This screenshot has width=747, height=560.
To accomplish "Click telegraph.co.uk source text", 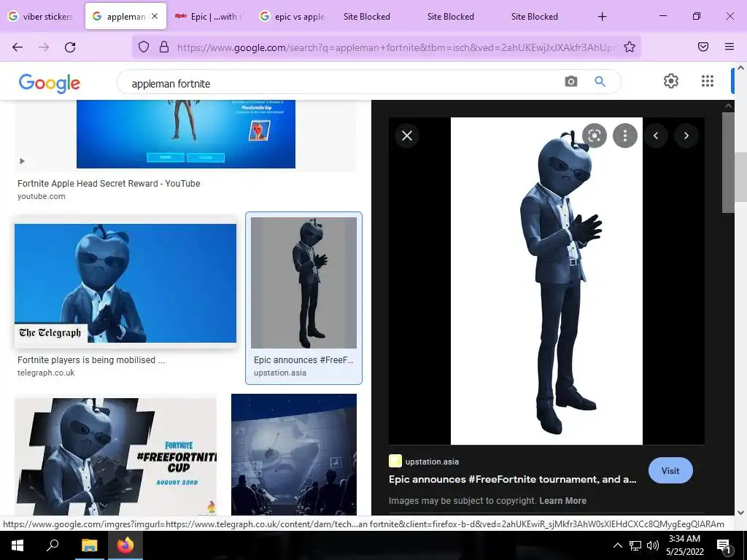I will coord(46,373).
